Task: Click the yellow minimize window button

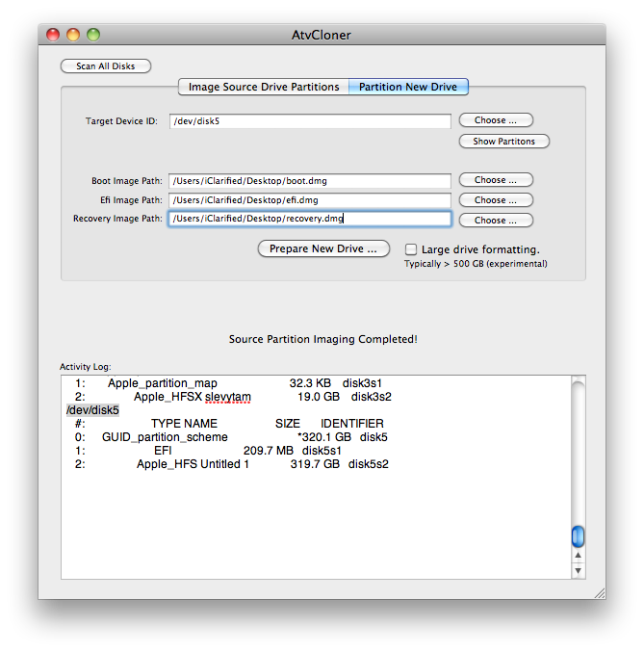Action: pyautogui.click(x=73, y=35)
